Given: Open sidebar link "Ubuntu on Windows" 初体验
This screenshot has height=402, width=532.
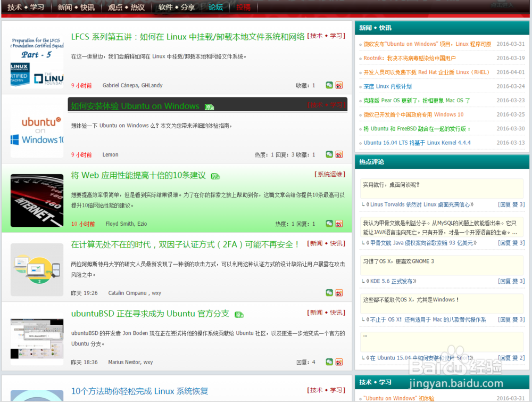Looking at the screenshot, I should [x=398, y=398].
